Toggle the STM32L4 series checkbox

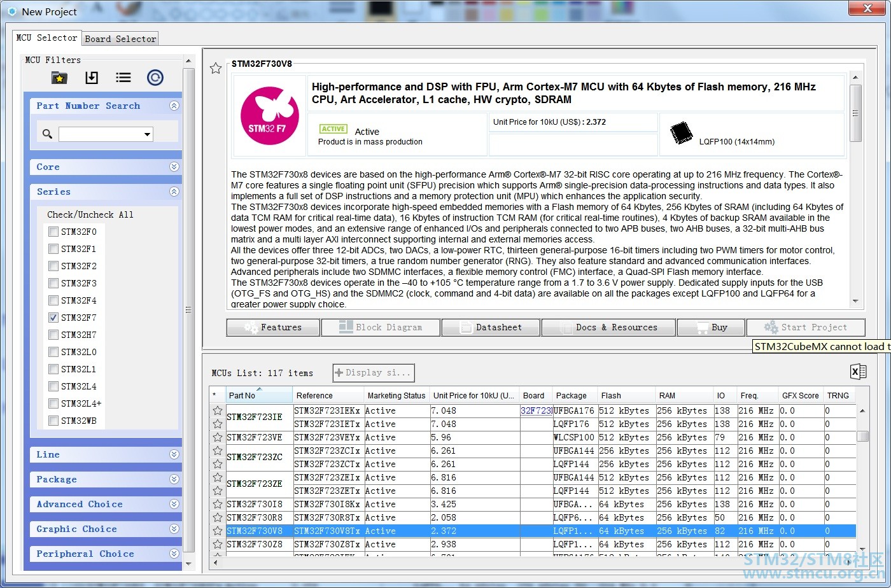coord(53,386)
